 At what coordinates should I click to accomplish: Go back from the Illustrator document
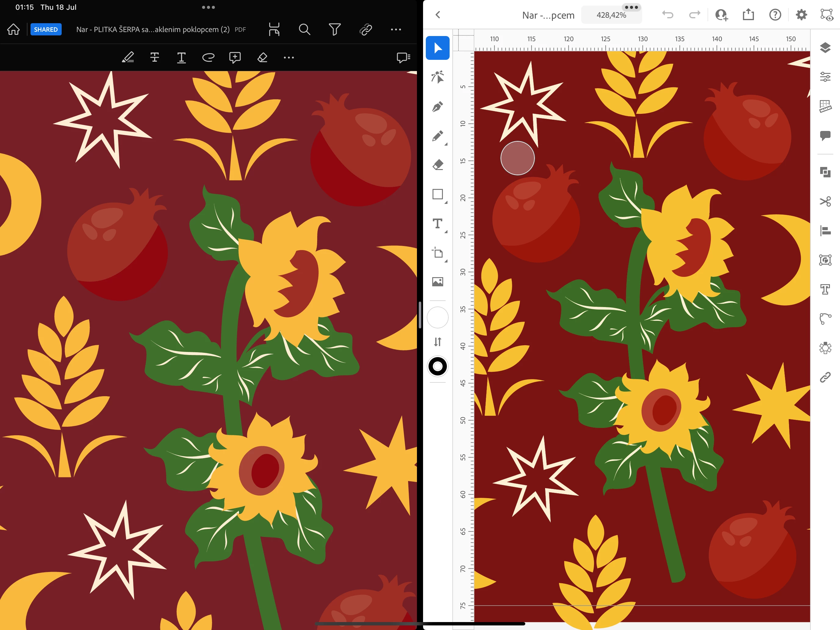point(438,15)
